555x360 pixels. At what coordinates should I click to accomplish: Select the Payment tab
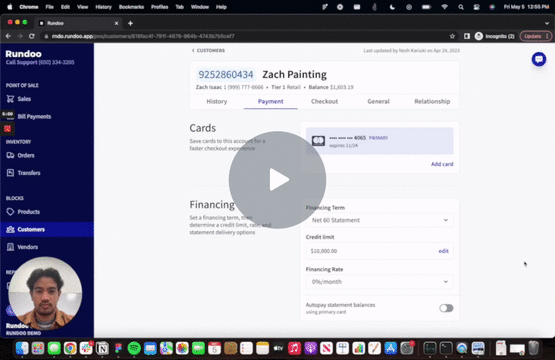pos(270,101)
